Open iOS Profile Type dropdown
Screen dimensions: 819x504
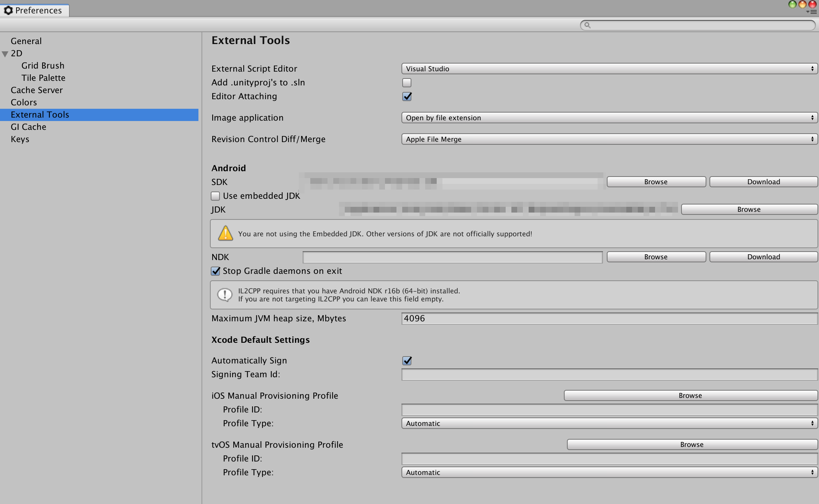click(609, 424)
